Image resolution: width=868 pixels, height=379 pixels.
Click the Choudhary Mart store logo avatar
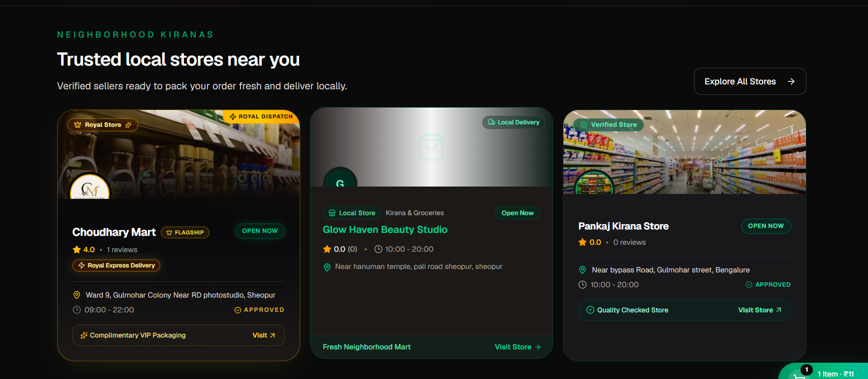[90, 187]
